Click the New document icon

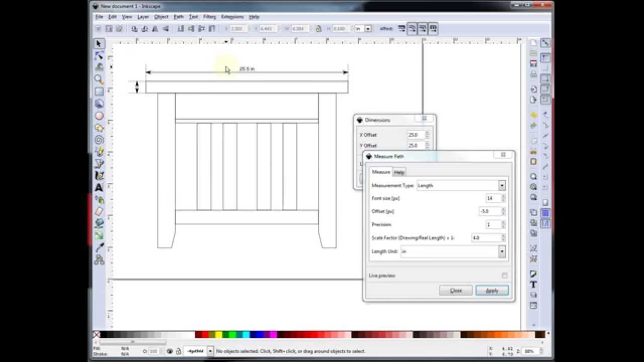[x=534, y=43]
